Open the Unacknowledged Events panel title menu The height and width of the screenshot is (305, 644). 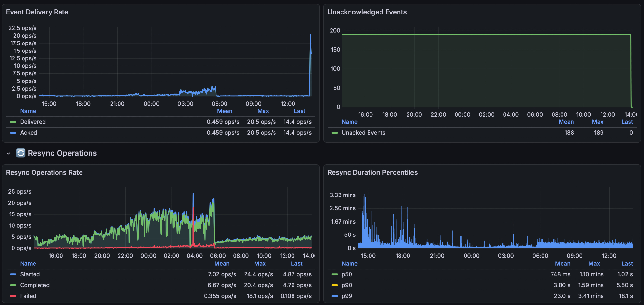(x=367, y=12)
